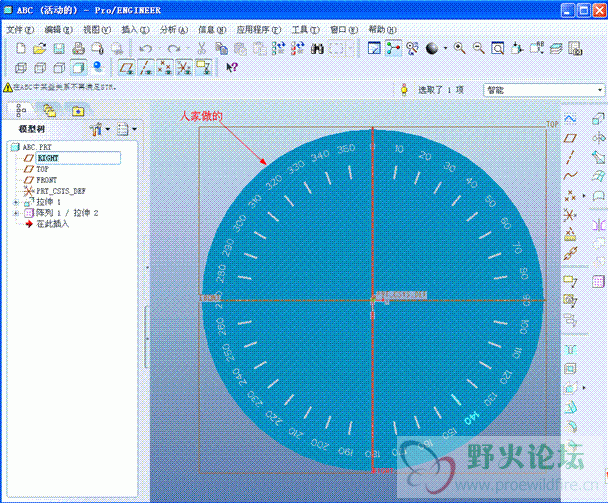Click the highlighted 140 dial label
This screenshot has height=503, width=608.
pos(472,418)
